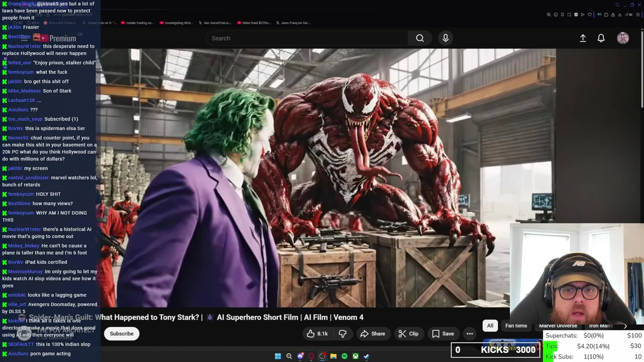644x362 pixels.
Task: Click chat username 'NuclearW1nter' on Hollywood message
Action: coord(25,46)
